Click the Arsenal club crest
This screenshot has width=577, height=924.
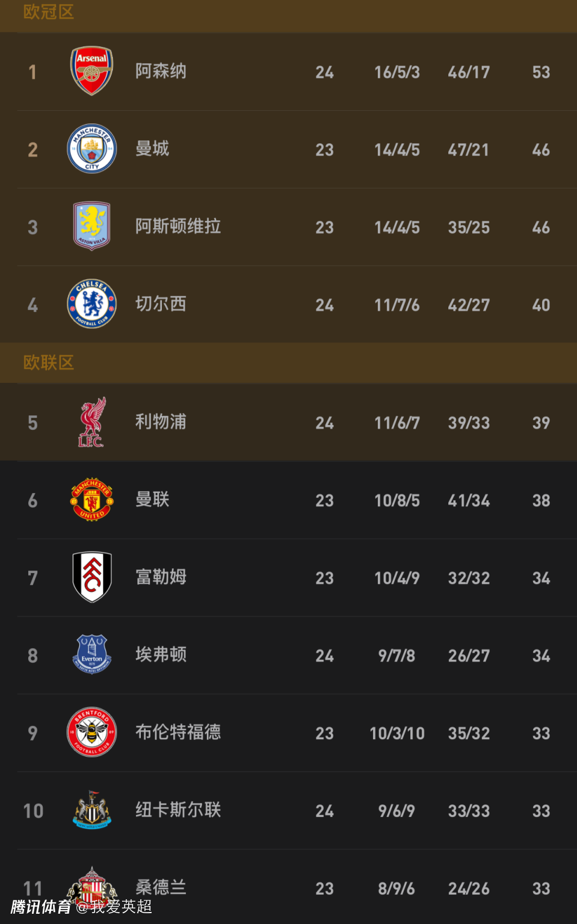[x=91, y=71]
